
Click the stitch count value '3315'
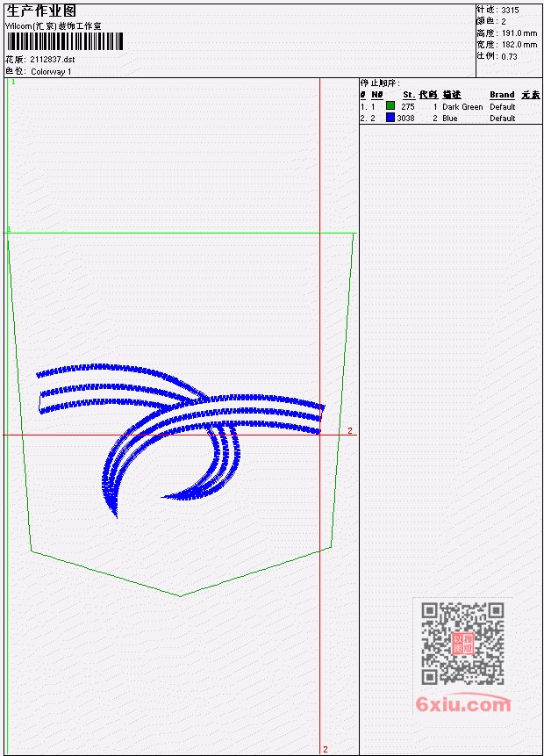(511, 11)
